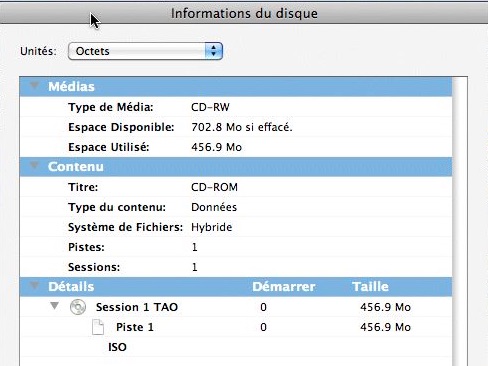Click the Informations du disque title bar

pos(244,13)
